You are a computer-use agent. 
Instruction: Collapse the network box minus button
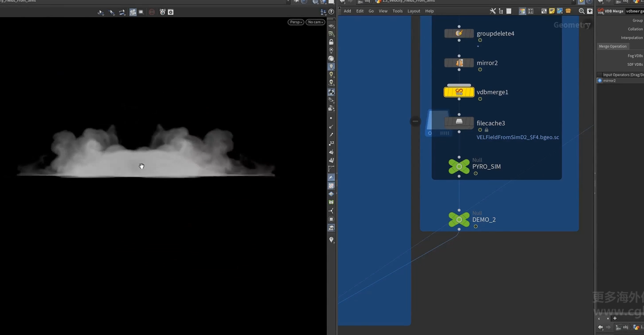pos(415,121)
